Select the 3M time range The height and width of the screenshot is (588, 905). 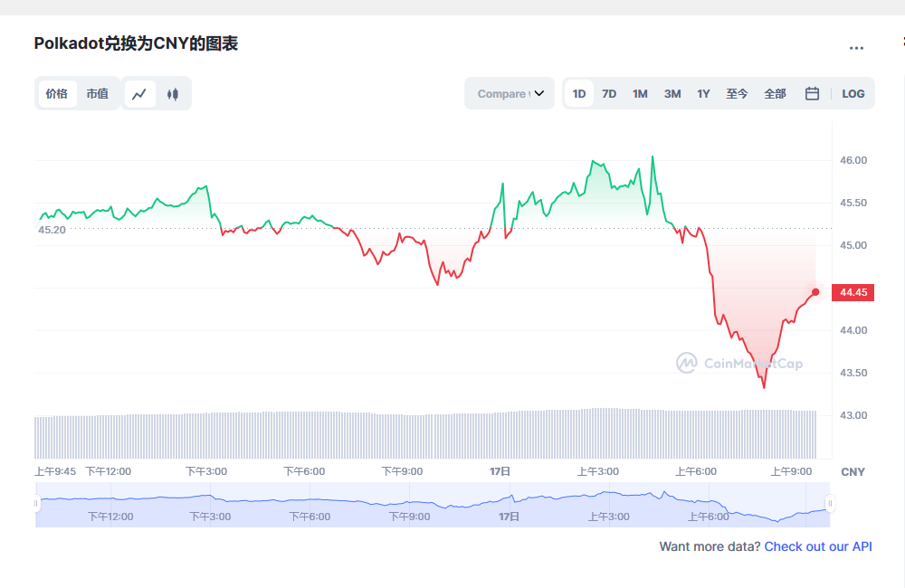[672, 93]
